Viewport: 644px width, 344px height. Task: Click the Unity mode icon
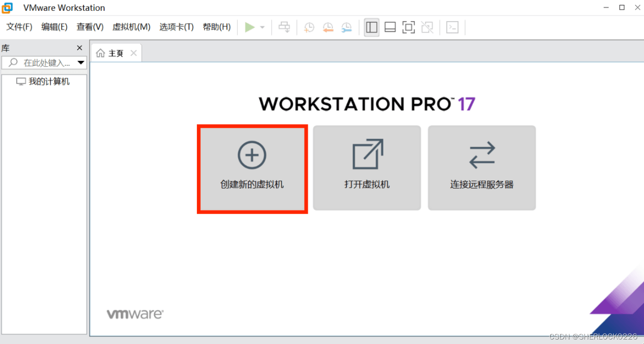pyautogui.click(x=427, y=27)
